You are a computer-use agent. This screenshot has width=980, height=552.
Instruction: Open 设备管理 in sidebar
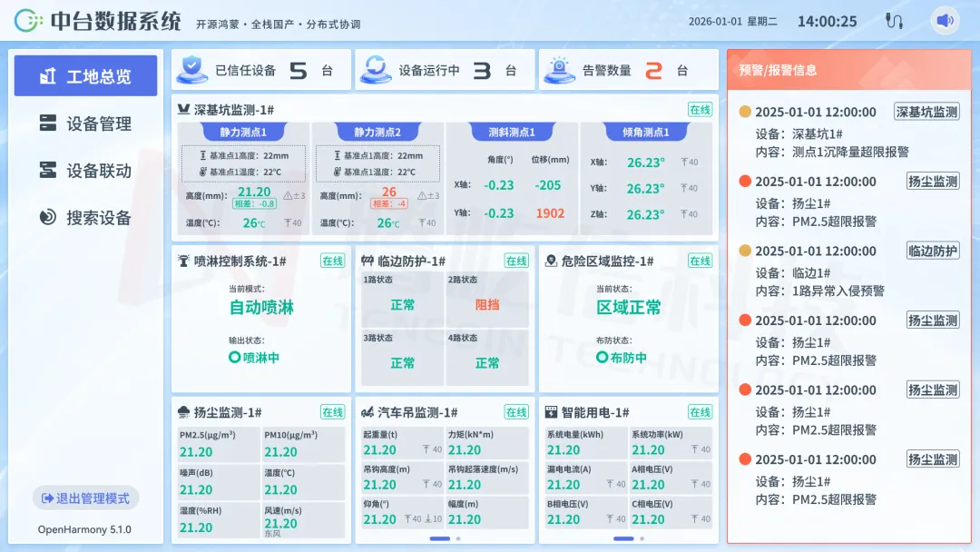pyautogui.click(x=85, y=123)
